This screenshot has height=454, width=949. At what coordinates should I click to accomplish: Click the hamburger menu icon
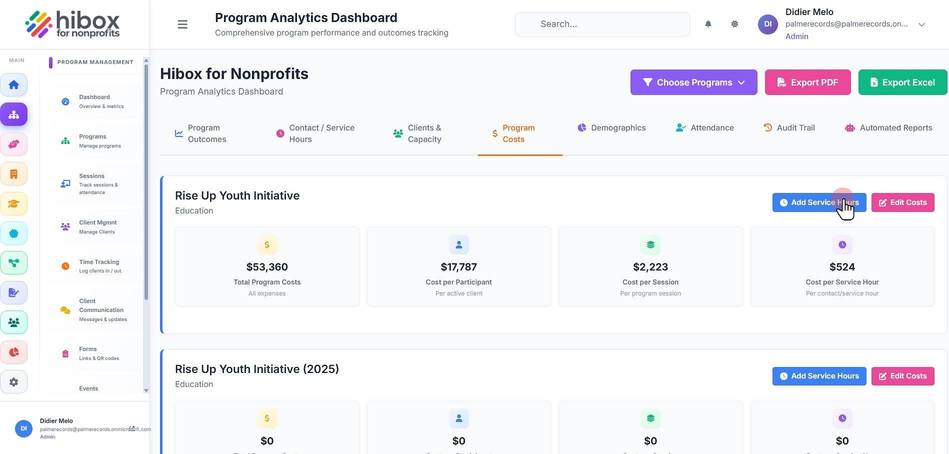(182, 24)
